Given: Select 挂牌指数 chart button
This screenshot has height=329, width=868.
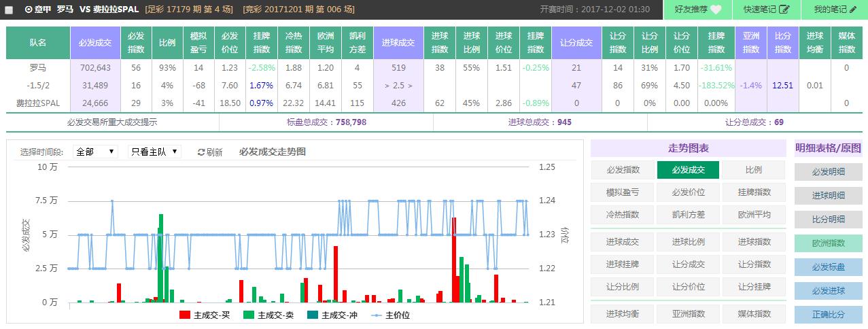Looking at the screenshot, I should pyautogui.click(x=754, y=192).
